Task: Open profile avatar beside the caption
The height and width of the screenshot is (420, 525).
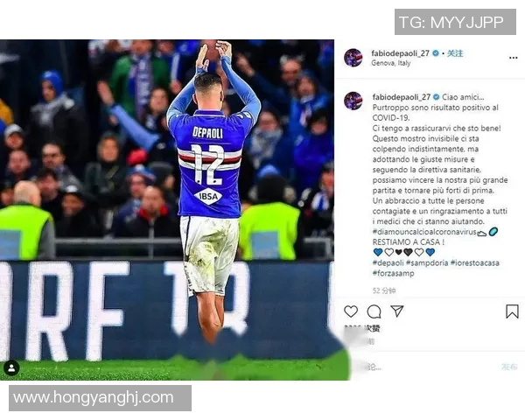Action: click(353, 101)
